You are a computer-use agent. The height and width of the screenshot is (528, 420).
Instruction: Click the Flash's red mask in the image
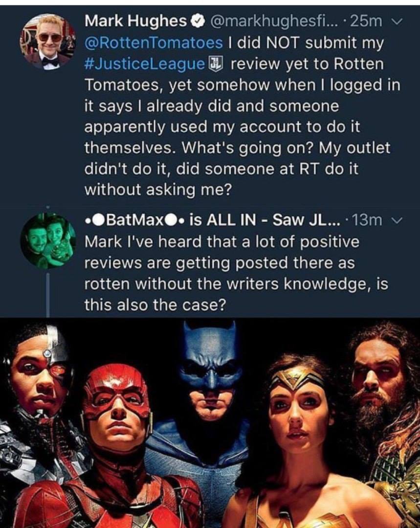[116, 391]
